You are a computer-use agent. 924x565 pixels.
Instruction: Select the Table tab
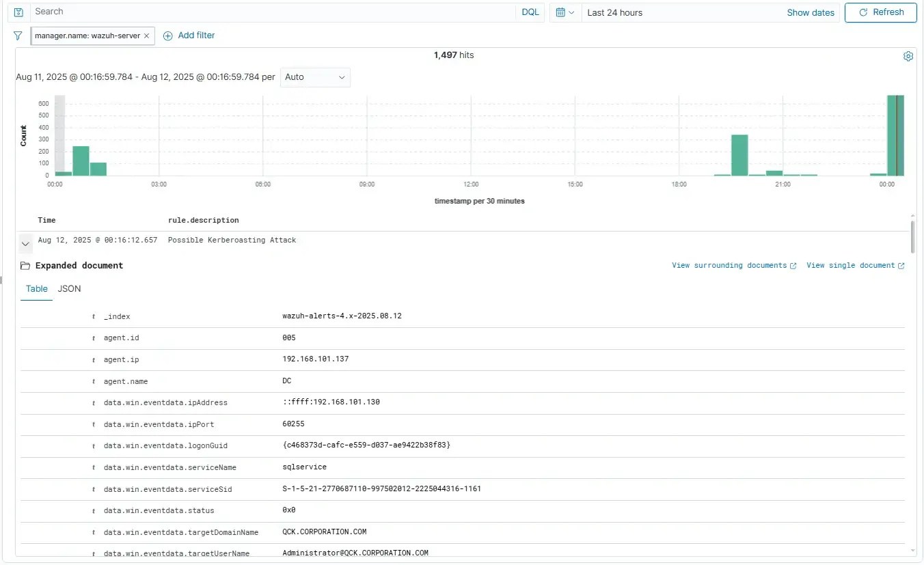point(36,288)
